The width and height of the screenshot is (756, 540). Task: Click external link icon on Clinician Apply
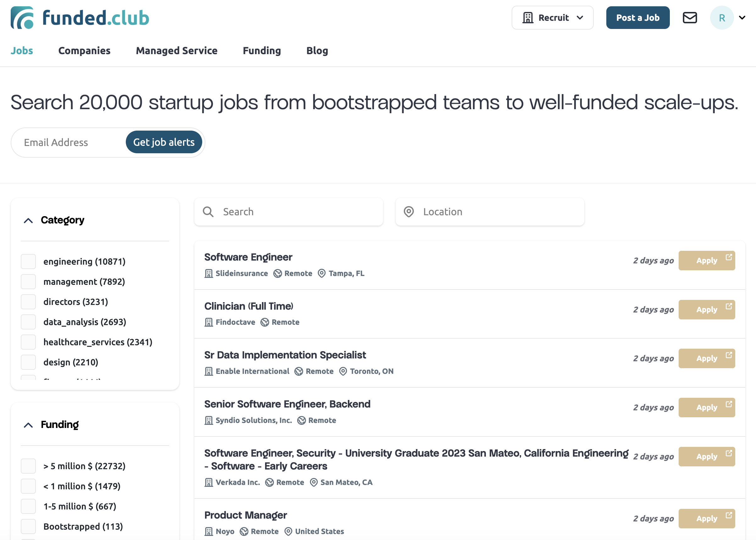[x=729, y=306]
